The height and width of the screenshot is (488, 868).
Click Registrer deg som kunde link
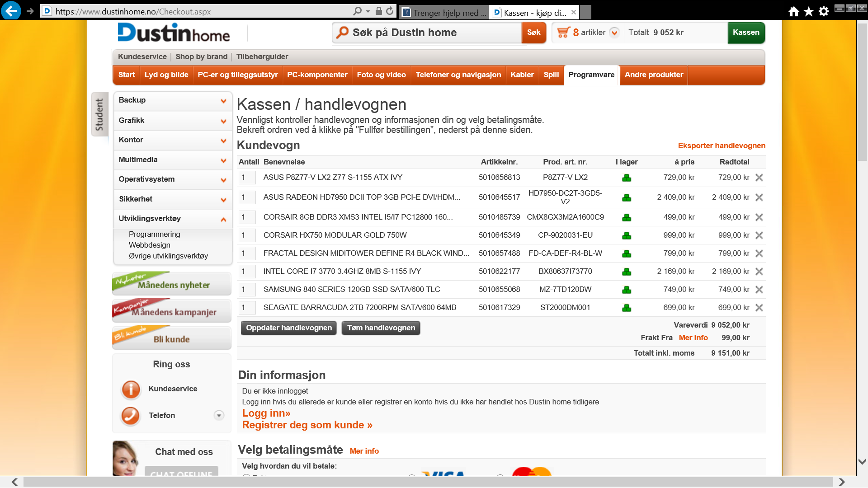(307, 425)
